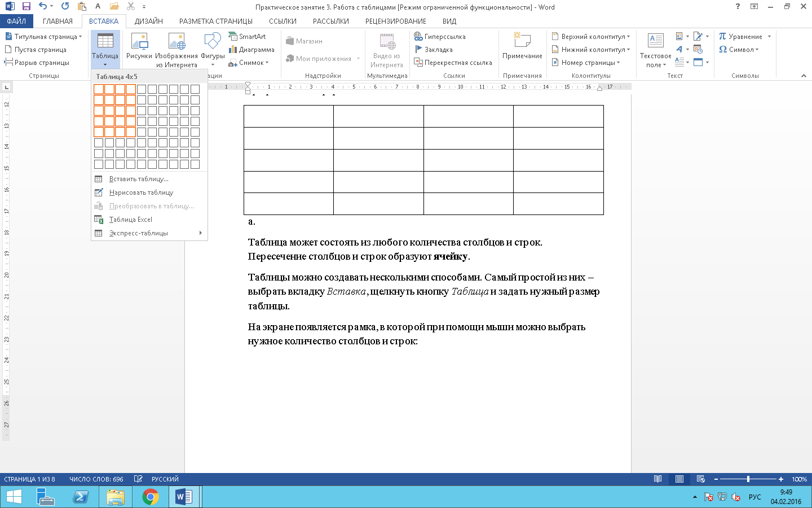Insert a Диаграмма (chart)

pos(251,49)
